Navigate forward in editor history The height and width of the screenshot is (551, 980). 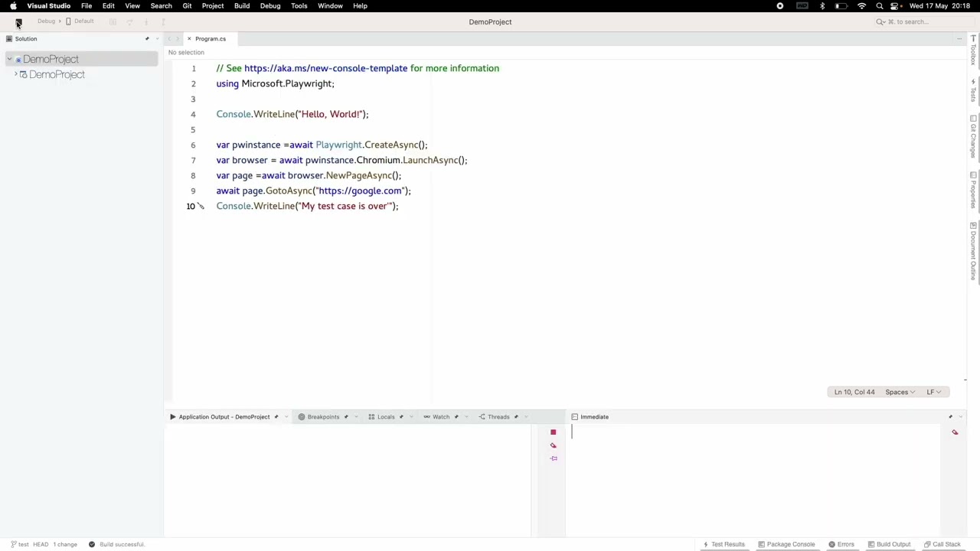(178, 38)
